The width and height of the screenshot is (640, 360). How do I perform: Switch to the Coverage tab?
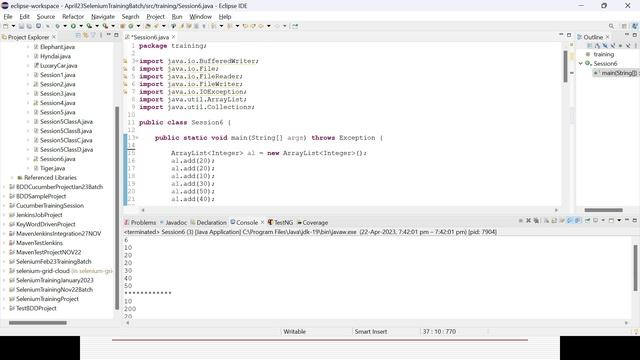tap(312, 222)
